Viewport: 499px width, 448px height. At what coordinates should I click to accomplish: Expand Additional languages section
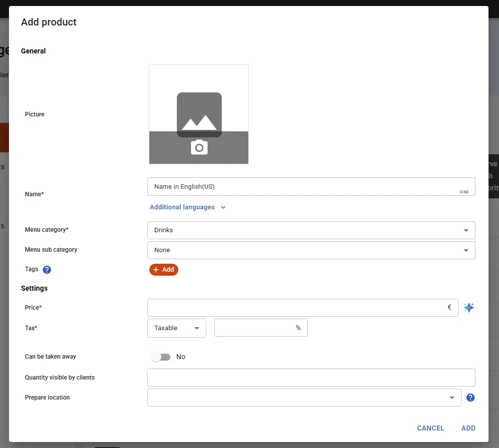click(x=188, y=207)
